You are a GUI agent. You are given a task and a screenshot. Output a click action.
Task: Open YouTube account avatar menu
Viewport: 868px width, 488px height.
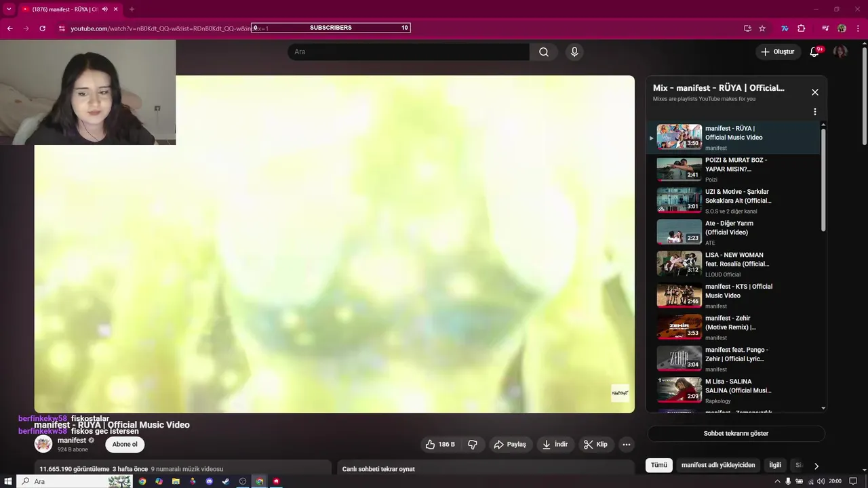click(x=840, y=52)
